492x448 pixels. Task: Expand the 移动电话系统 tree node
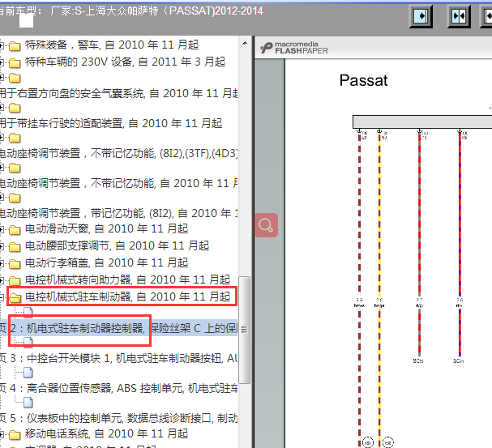coord(2,434)
